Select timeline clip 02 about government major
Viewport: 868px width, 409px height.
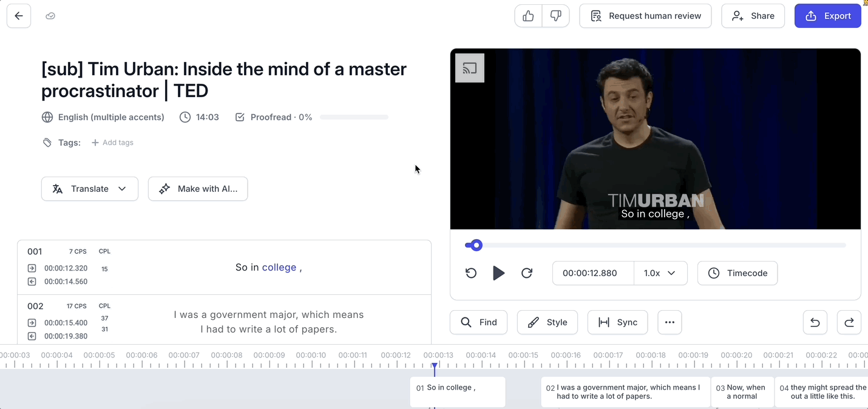(x=626, y=392)
